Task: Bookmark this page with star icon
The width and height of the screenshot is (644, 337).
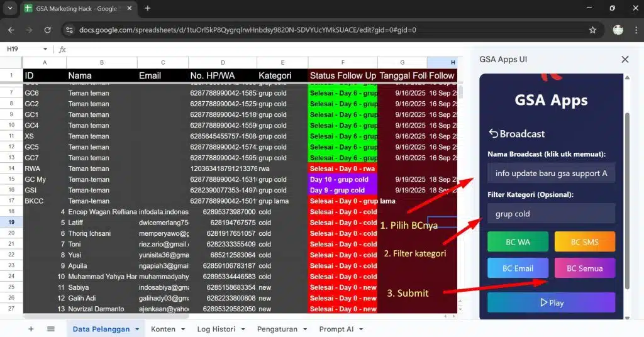Action: (x=592, y=30)
